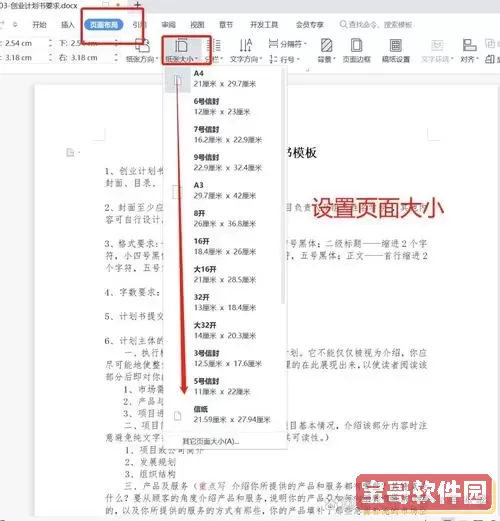
Task: Switch to the 插入 tab
Action: (x=67, y=24)
